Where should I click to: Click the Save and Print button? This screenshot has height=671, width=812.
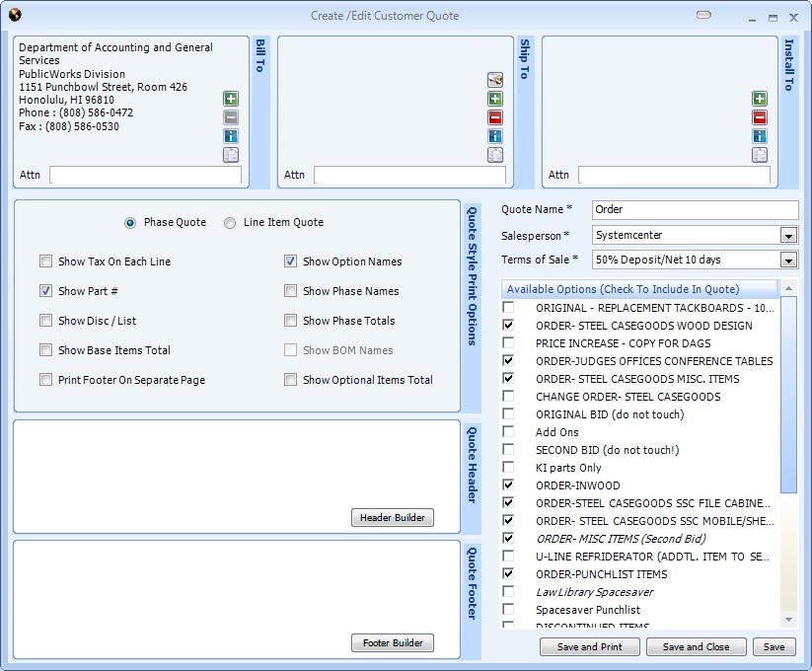click(589, 647)
